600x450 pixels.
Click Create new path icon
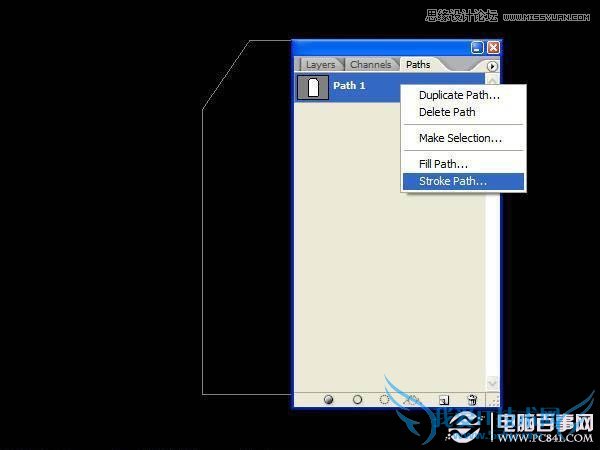(444, 400)
